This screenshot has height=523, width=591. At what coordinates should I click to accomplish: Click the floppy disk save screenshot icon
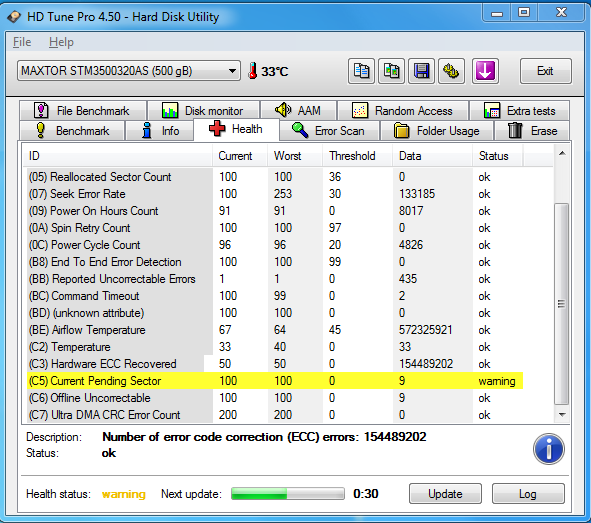click(x=421, y=71)
